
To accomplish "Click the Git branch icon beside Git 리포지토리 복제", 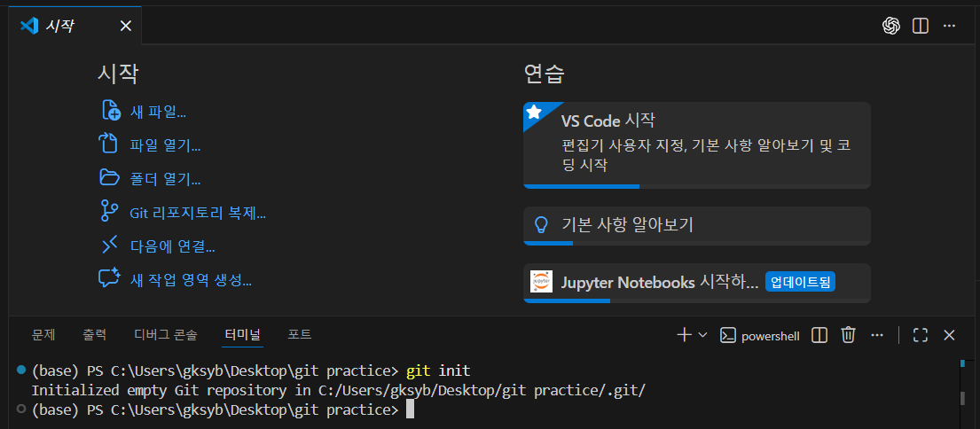I will click(109, 213).
